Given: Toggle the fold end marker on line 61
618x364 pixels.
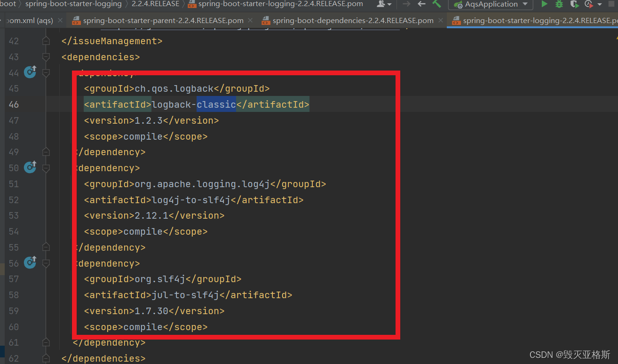Looking at the screenshot, I should (46, 342).
